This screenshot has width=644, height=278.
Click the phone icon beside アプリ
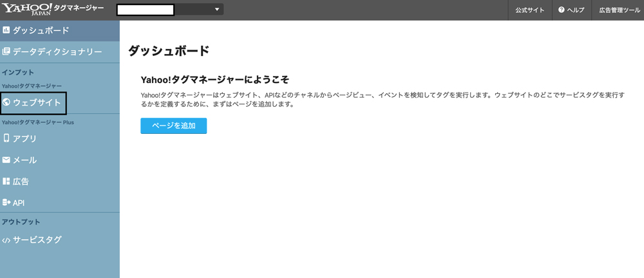(x=6, y=138)
